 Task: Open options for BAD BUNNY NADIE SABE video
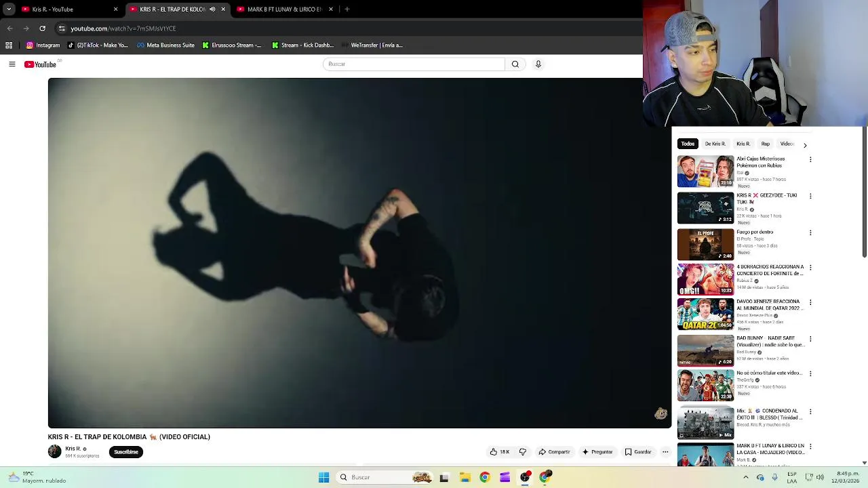tap(810, 339)
